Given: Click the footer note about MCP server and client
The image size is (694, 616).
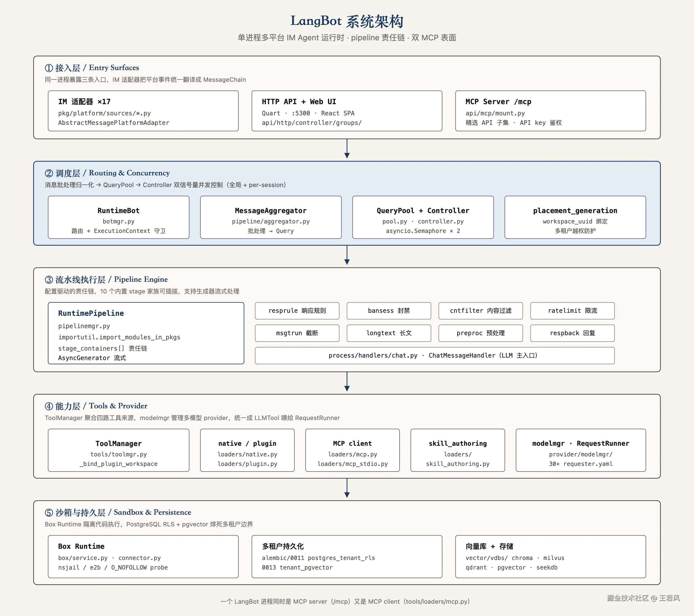Looking at the screenshot, I should tap(345, 601).
